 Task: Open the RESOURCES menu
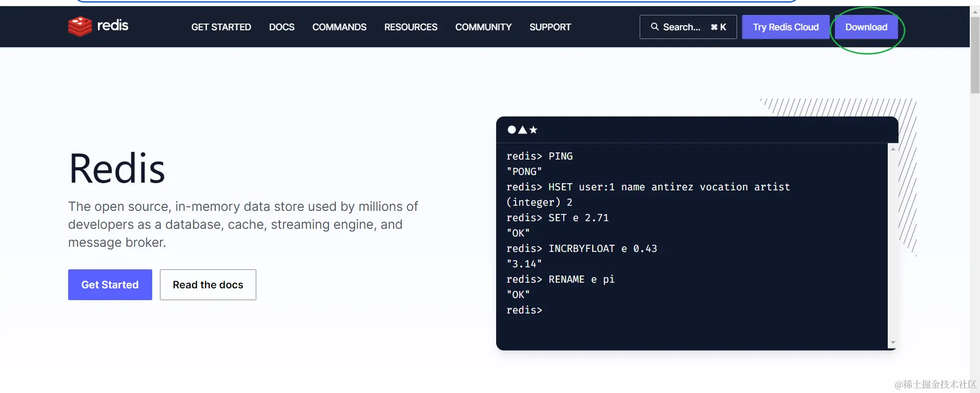(411, 27)
